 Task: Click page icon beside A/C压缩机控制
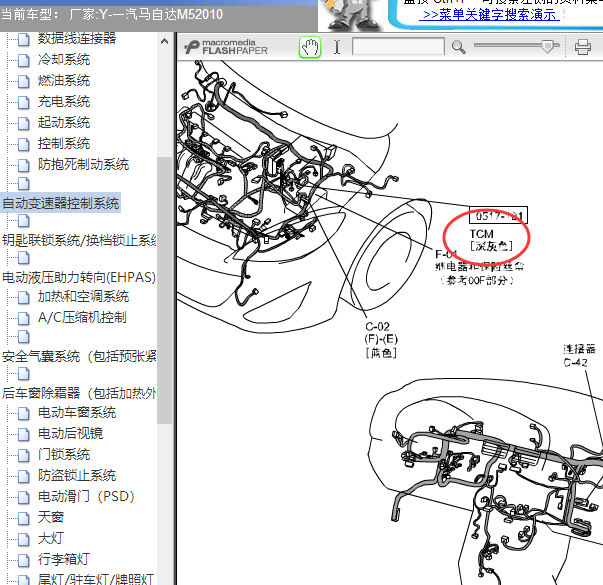pyautogui.click(x=23, y=318)
